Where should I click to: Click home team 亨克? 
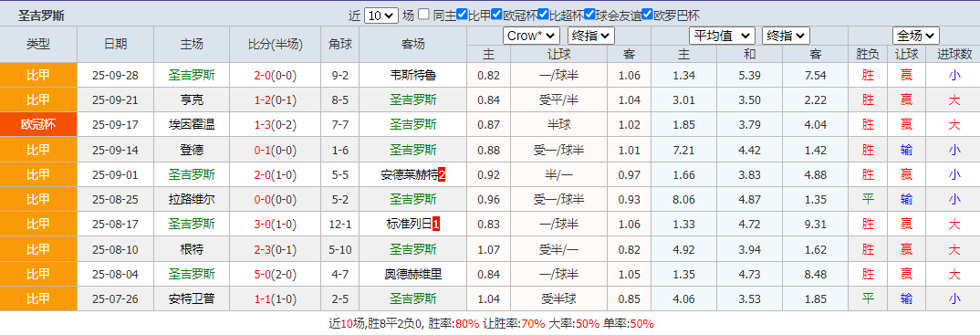tap(192, 100)
